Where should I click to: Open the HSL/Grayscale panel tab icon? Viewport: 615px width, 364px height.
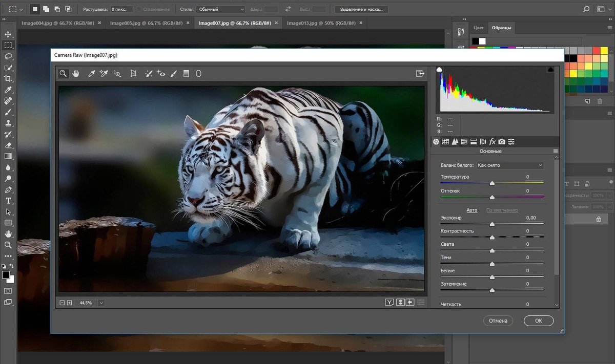click(x=464, y=142)
